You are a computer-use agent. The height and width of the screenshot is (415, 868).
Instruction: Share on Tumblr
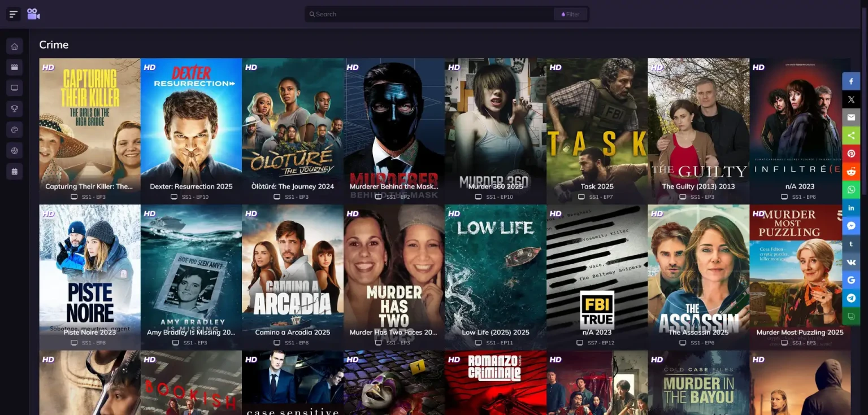(851, 244)
